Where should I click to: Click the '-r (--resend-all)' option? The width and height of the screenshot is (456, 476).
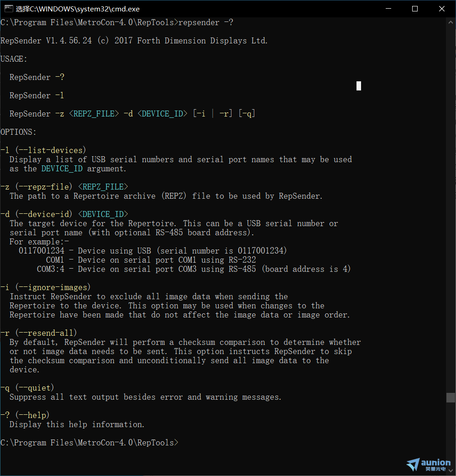coord(39,333)
